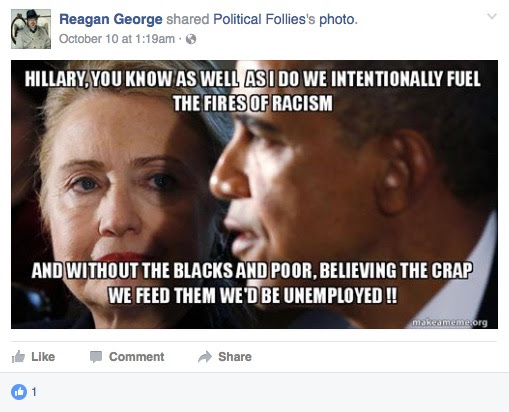Click the October 10 at 1:19am timestamp

click(117, 39)
